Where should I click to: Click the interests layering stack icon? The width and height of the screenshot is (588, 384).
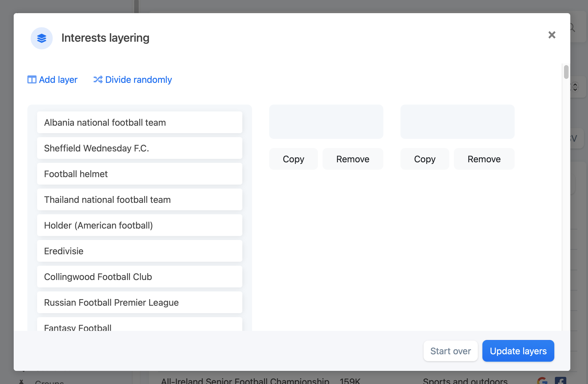click(42, 38)
